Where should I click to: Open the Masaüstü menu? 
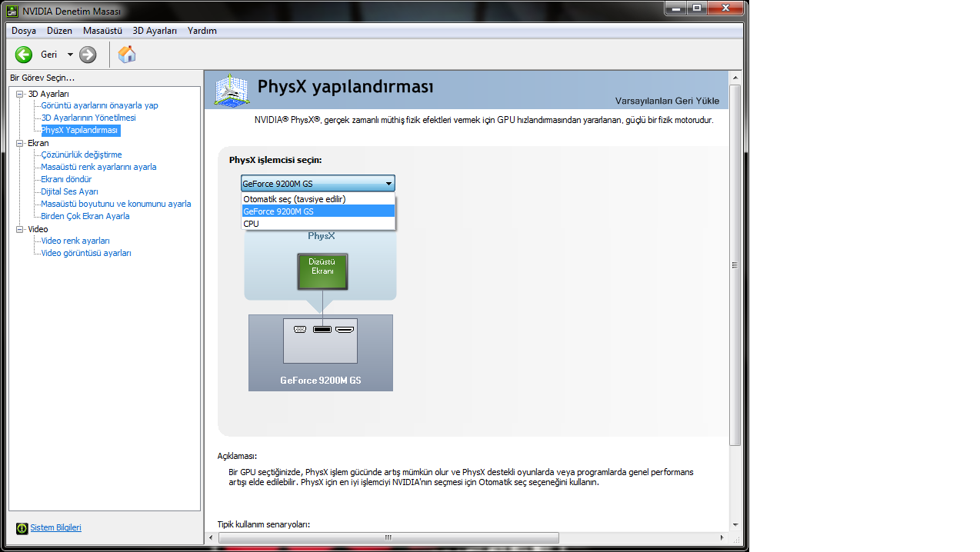tap(102, 31)
